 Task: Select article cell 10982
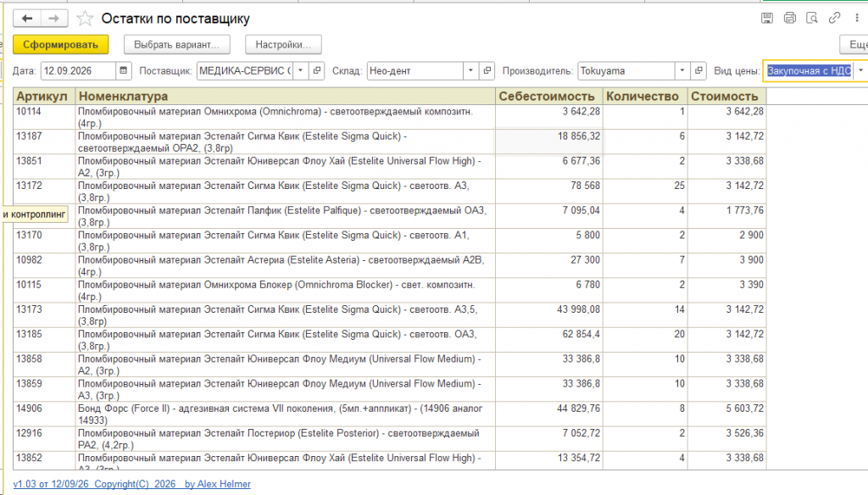[x=44, y=266]
